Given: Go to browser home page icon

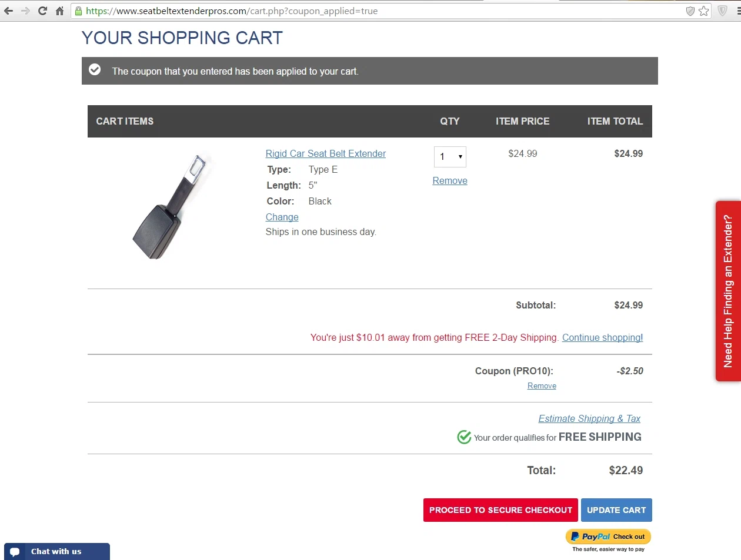Looking at the screenshot, I should point(59,11).
